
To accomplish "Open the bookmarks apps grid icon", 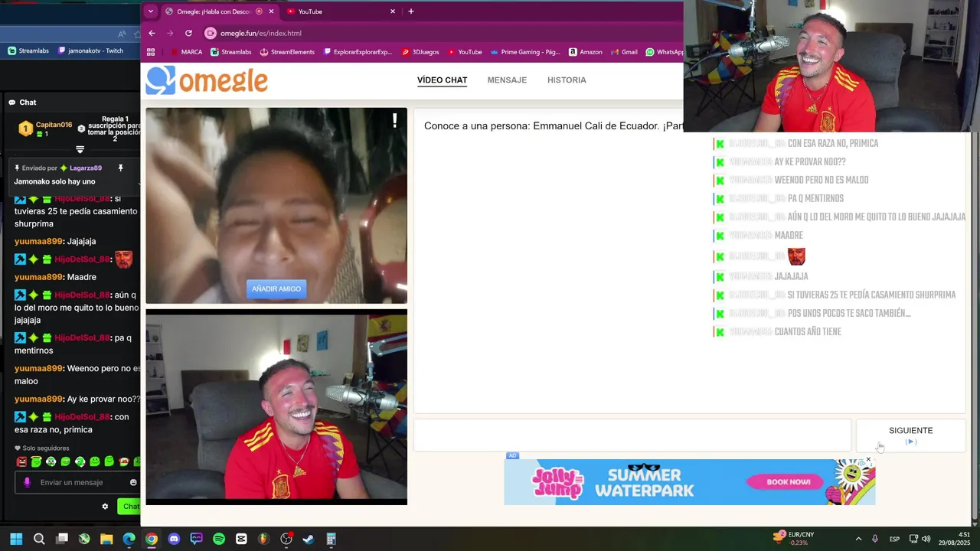I will click(x=151, y=52).
